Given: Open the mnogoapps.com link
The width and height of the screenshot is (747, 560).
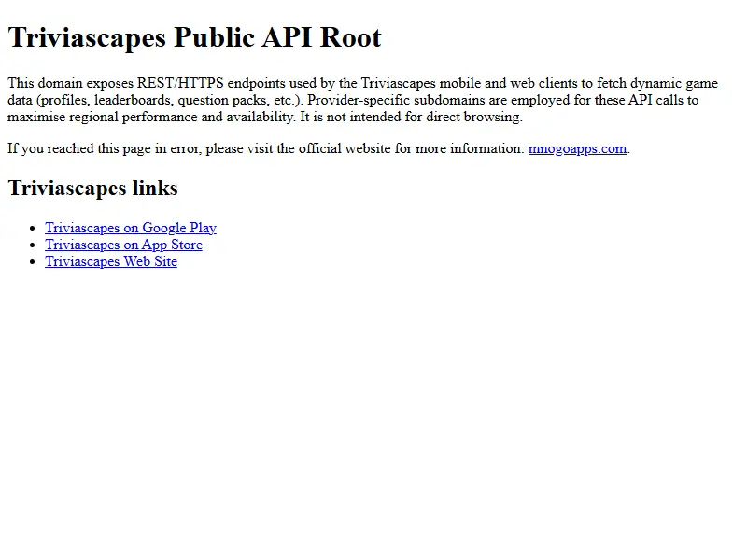Looking at the screenshot, I should click(x=577, y=149).
